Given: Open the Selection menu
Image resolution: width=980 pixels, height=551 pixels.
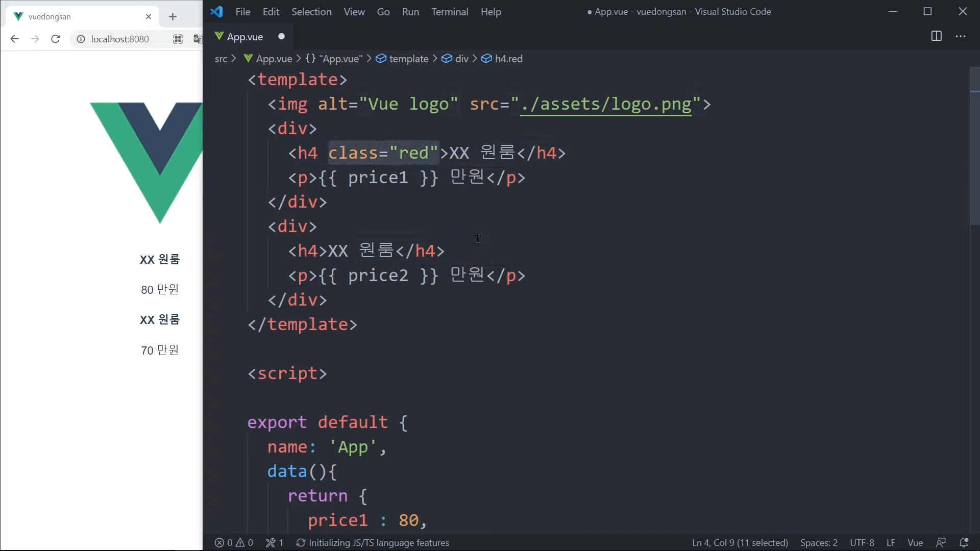Looking at the screenshot, I should (x=311, y=12).
